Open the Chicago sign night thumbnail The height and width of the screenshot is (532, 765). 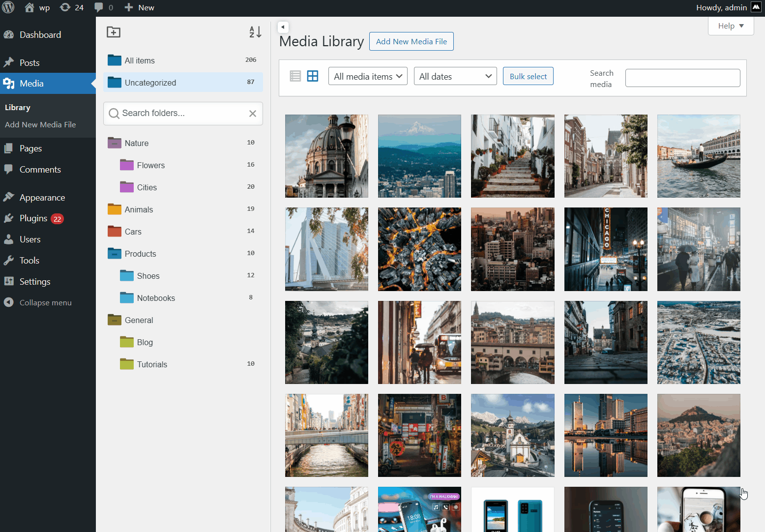[606, 249]
